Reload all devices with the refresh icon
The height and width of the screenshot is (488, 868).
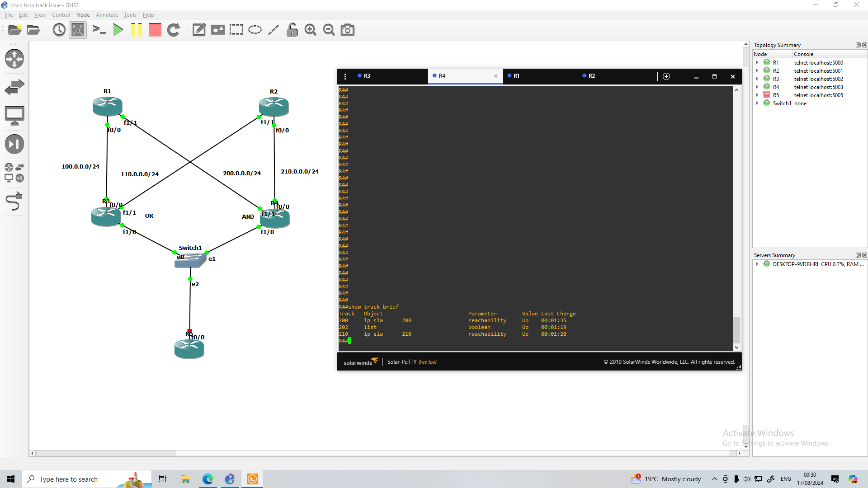coord(174,30)
